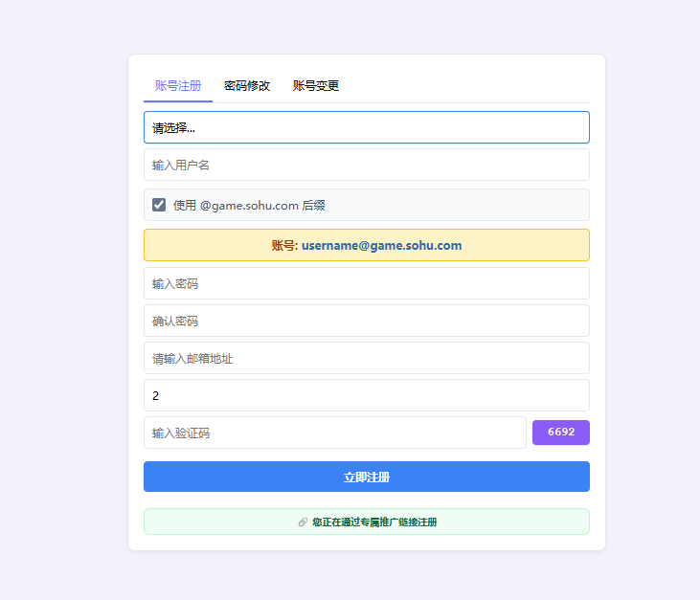Uncheck the @game.sohu.com suffix checkbox
This screenshot has height=600, width=700.
coord(159,205)
